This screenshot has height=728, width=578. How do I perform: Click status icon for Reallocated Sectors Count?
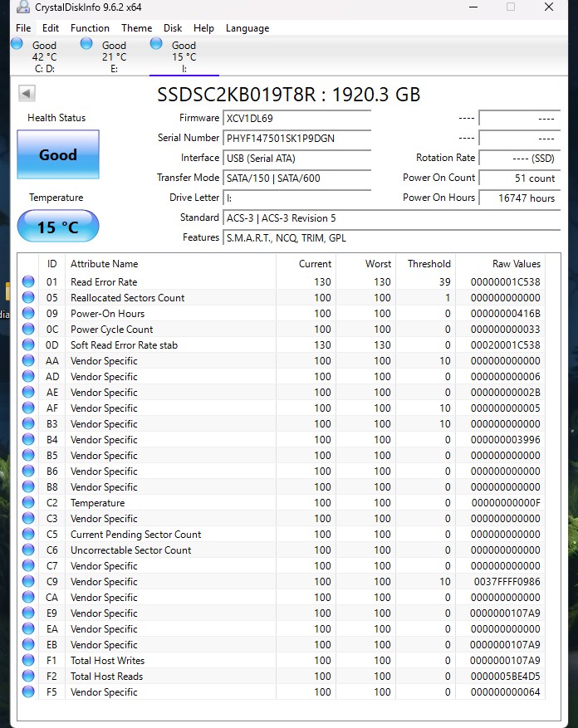[28, 297]
